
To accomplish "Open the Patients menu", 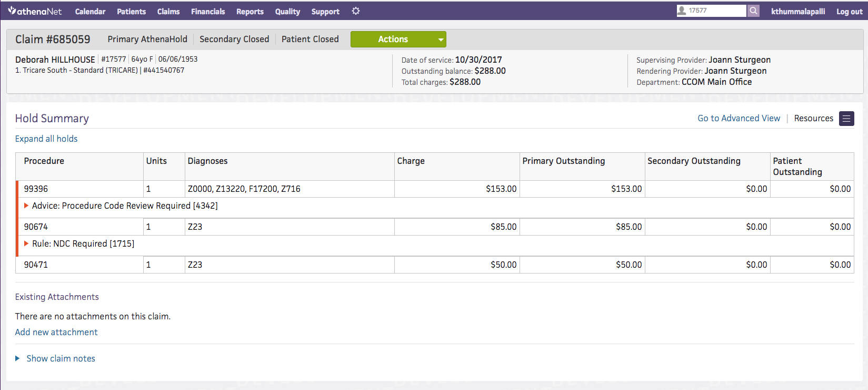I will tap(131, 12).
